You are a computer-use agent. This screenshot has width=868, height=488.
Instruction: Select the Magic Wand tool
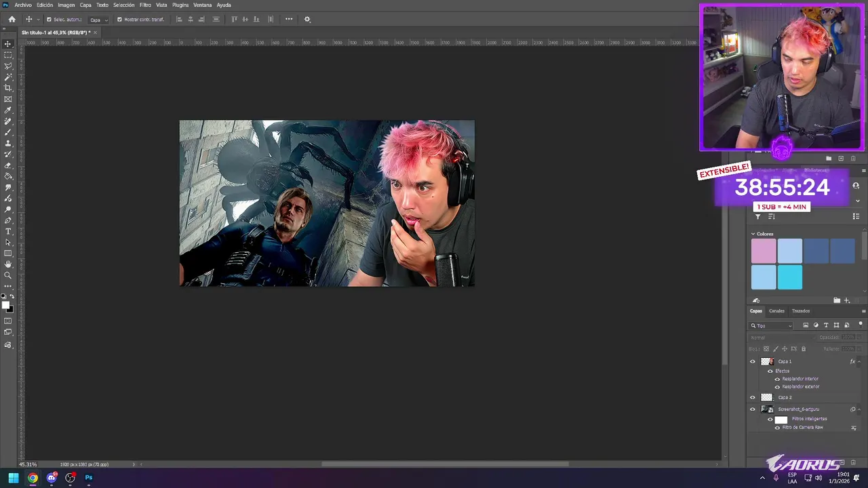tap(8, 77)
